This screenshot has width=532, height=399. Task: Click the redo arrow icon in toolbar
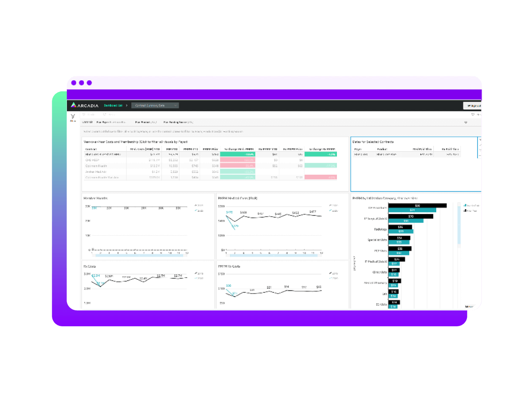pyautogui.click(x=105, y=114)
